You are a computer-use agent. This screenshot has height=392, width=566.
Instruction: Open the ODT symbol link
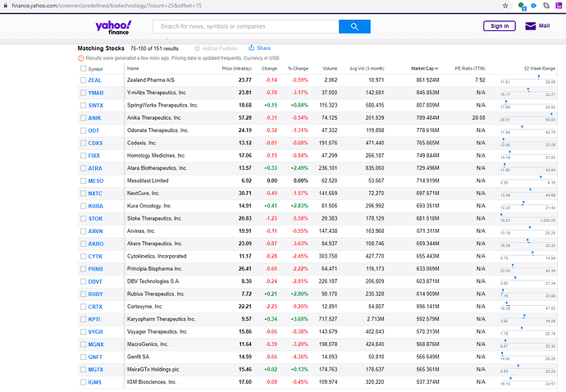[x=94, y=130]
